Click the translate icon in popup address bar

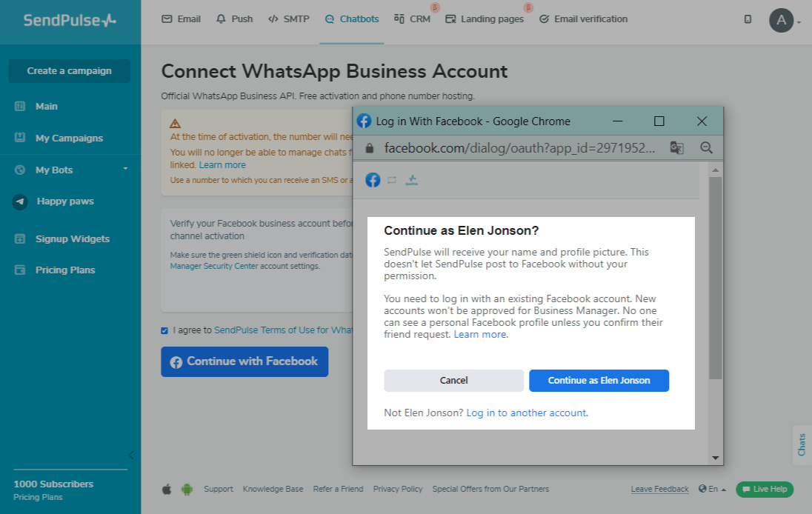pyautogui.click(x=676, y=147)
